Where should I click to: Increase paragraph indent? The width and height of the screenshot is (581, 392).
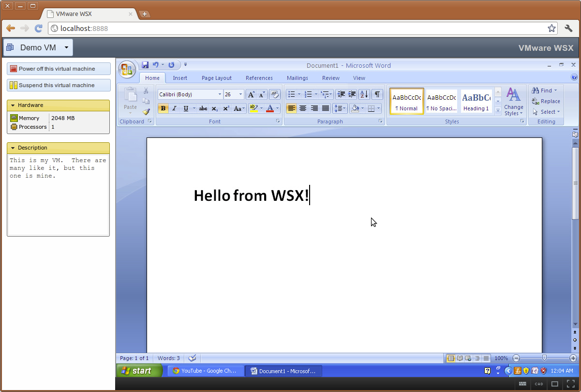352,94
